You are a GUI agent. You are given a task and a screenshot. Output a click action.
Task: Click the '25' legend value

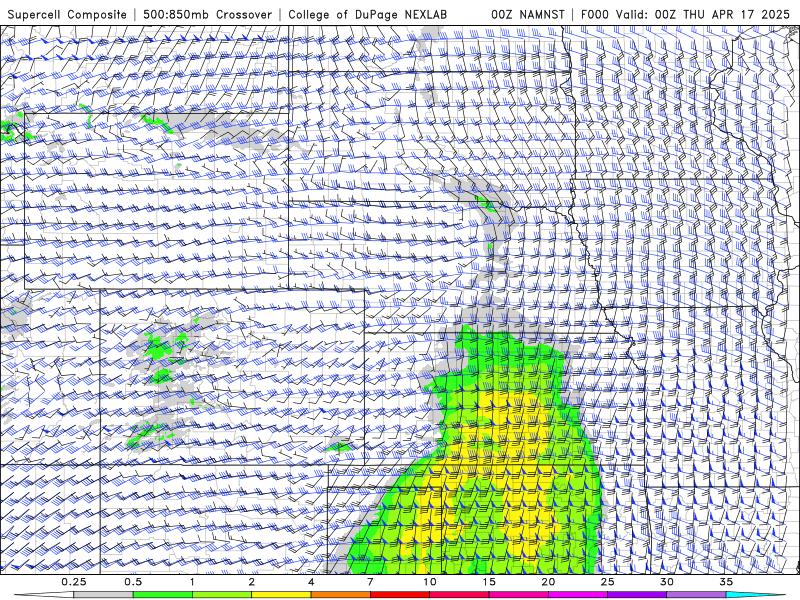608,582
